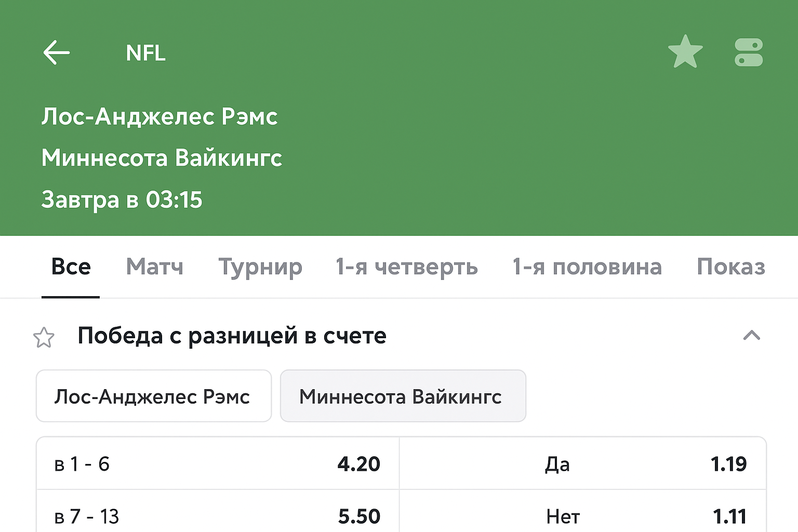Bet on margin "в 1 - 6" at 4.20
Viewport: 798px width, 532px height.
[x=218, y=464]
